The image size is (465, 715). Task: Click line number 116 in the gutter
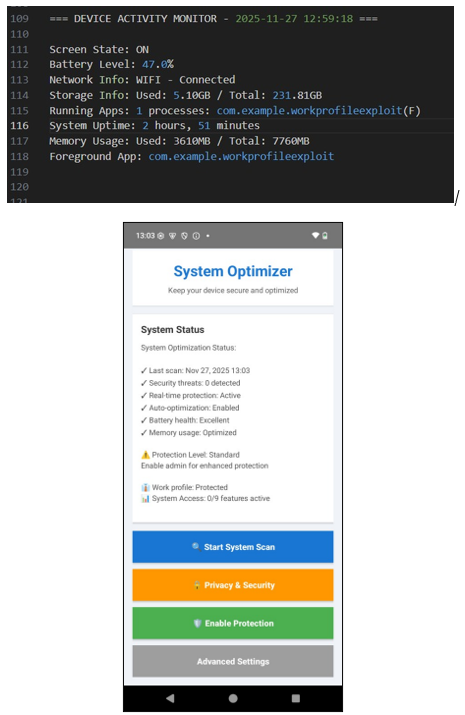coord(20,125)
